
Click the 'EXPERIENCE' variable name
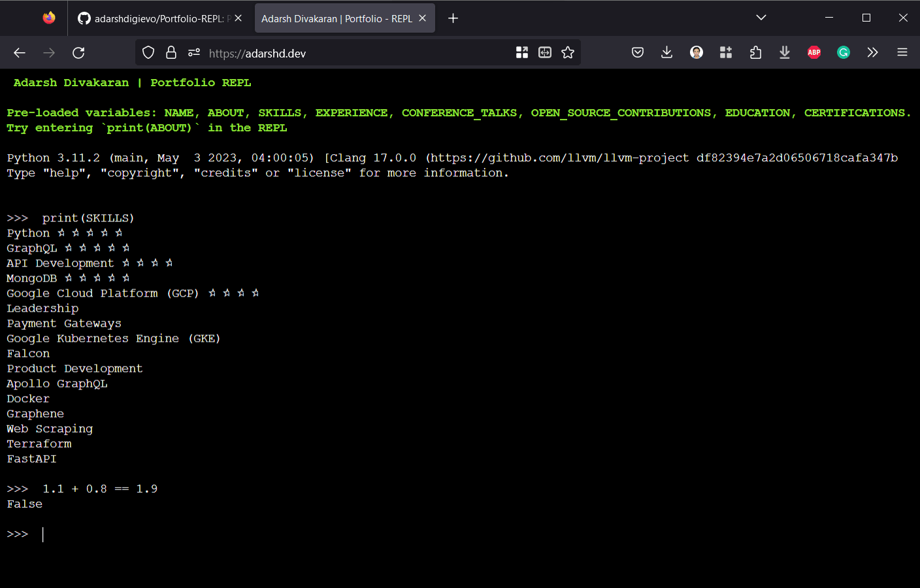351,113
